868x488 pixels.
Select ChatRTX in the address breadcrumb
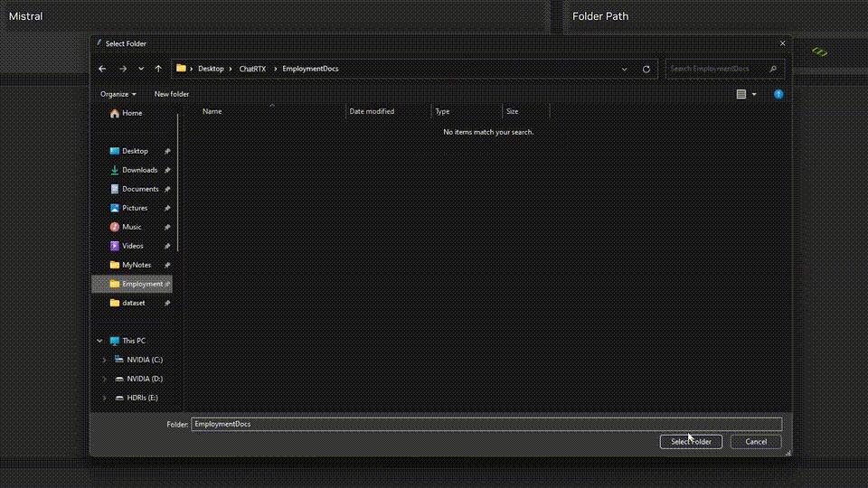[x=252, y=69]
